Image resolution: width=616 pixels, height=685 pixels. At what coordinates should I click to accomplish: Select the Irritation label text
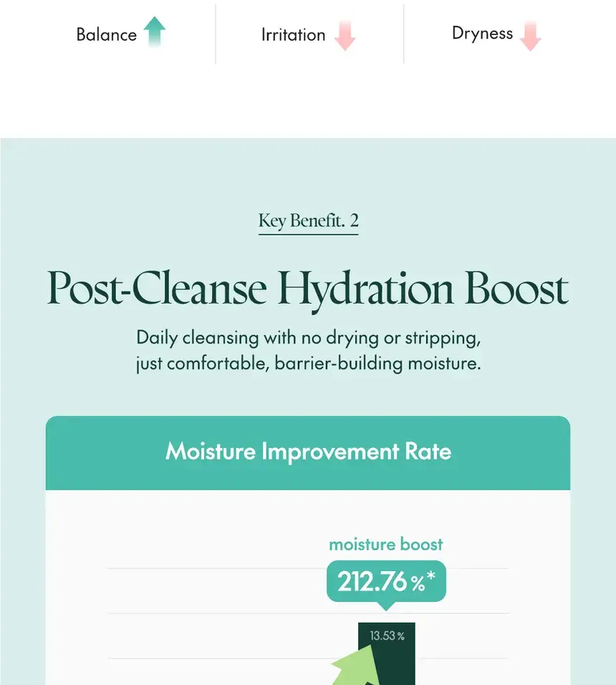pos(294,34)
